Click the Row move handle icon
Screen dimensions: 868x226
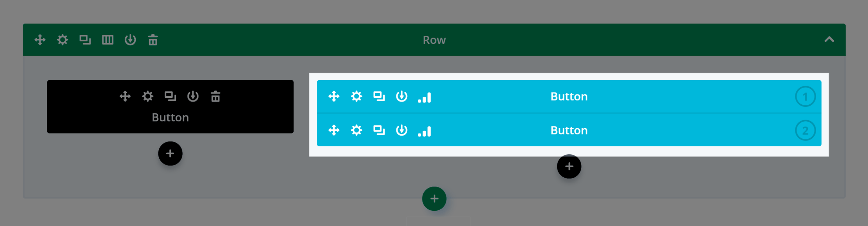click(x=40, y=40)
